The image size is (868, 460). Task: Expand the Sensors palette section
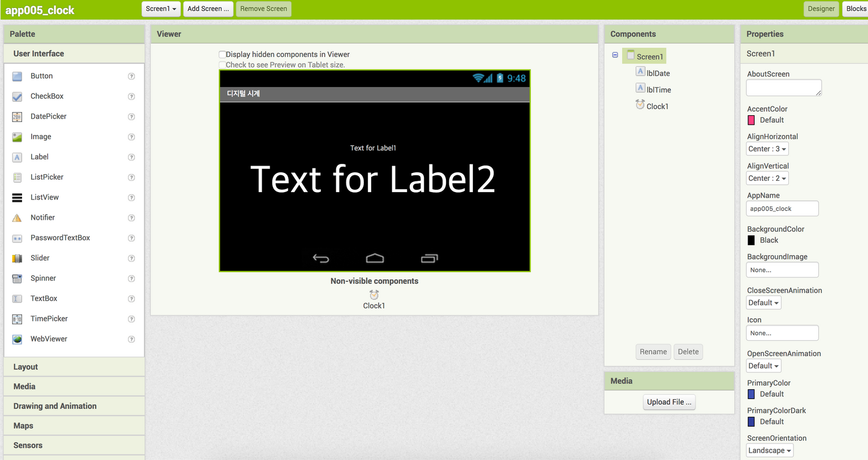point(74,445)
